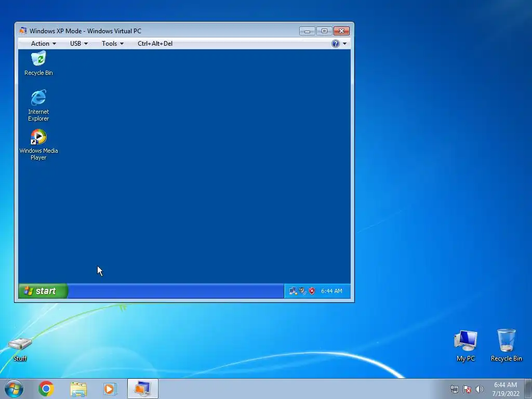
Task: Click the Windows 7 clock showing 7/19/2022
Action: (506, 389)
